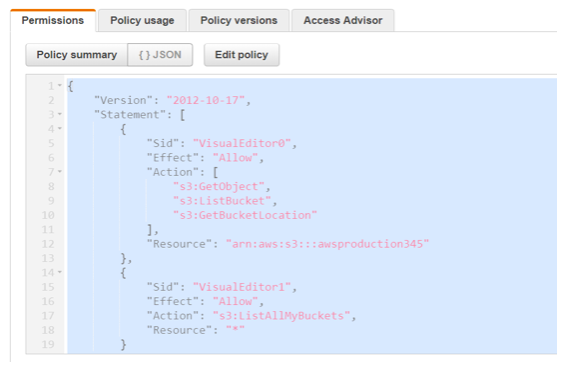Click the "2012-10-17" version value
This screenshot has height=369, width=572.
pos(206,100)
